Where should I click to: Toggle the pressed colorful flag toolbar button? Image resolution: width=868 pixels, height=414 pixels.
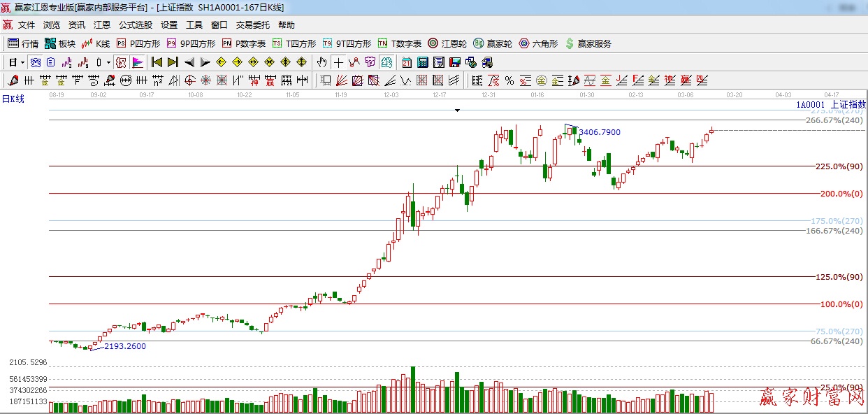(137, 62)
